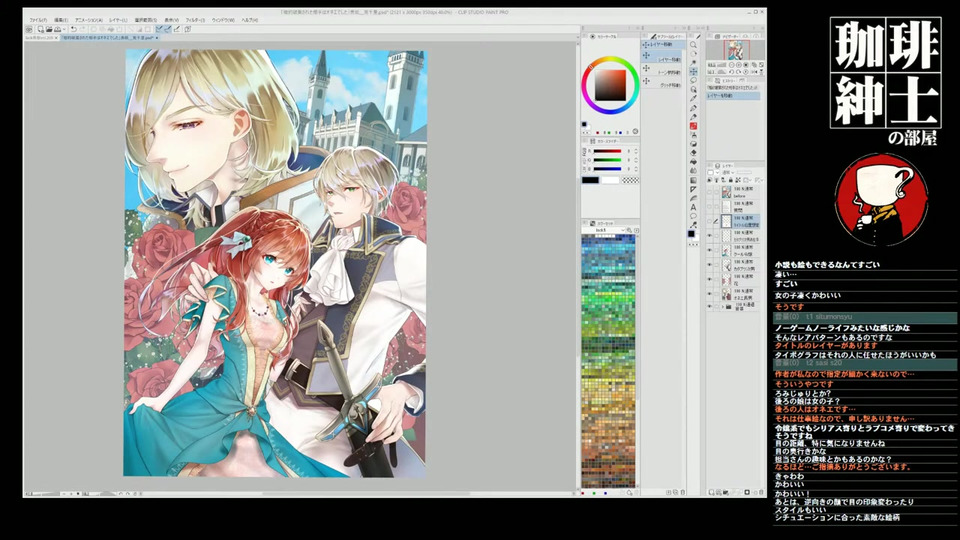This screenshot has height=540, width=960.
Task: Click on the blue B color slider
Action: tap(607, 169)
